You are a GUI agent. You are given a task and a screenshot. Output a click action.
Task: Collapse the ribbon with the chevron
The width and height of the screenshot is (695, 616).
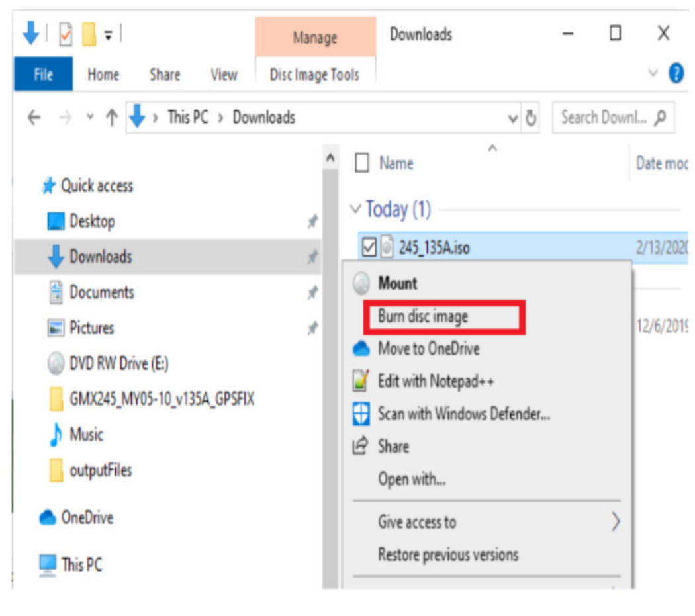pos(653,73)
